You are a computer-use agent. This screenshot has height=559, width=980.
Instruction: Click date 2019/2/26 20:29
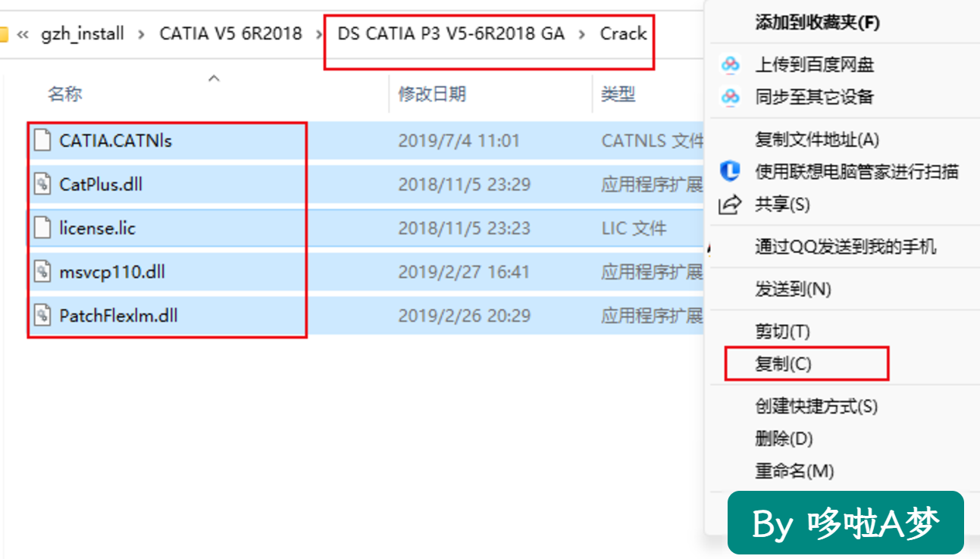464,316
